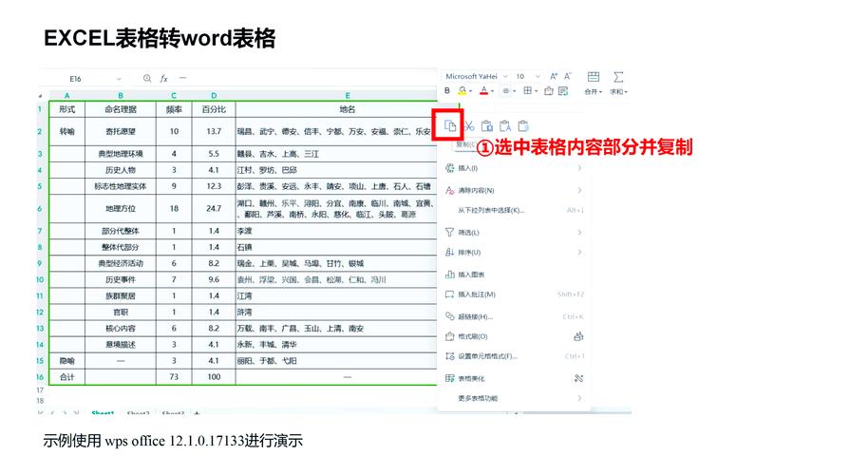Switch to the Sheet1 tab
868x475 pixels.
pos(103,413)
